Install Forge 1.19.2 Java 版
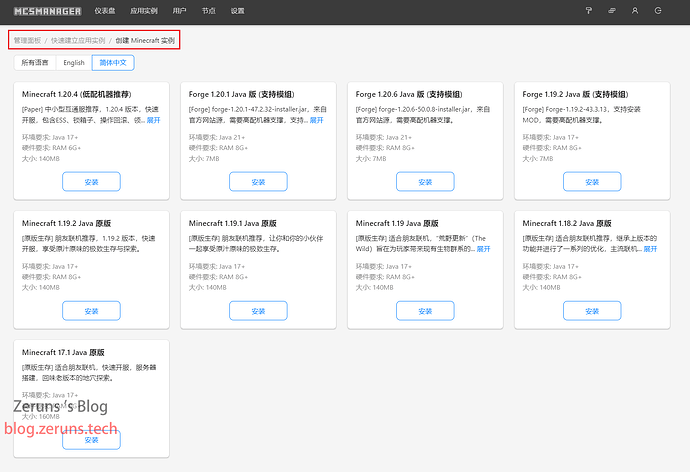Screen dimensions: 690x472 pos(592,182)
